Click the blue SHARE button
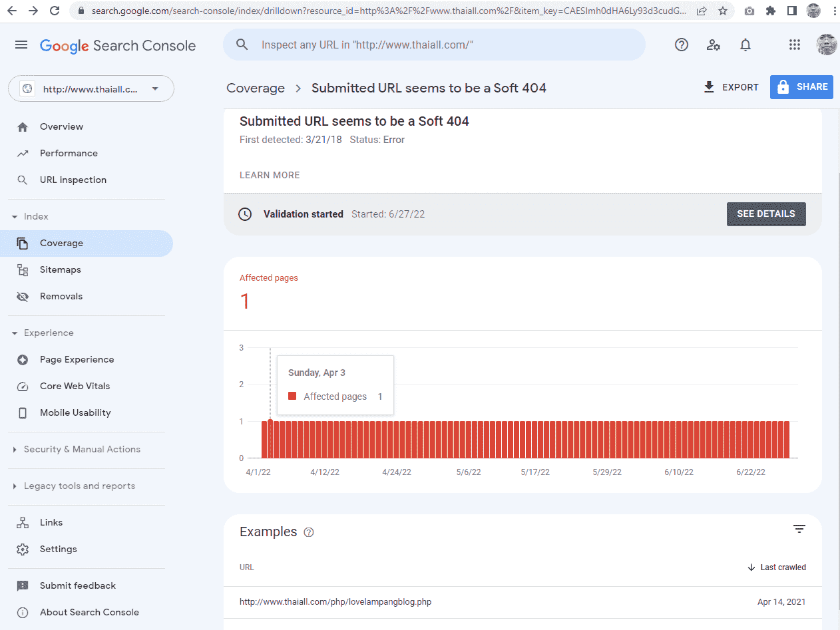 801,87
